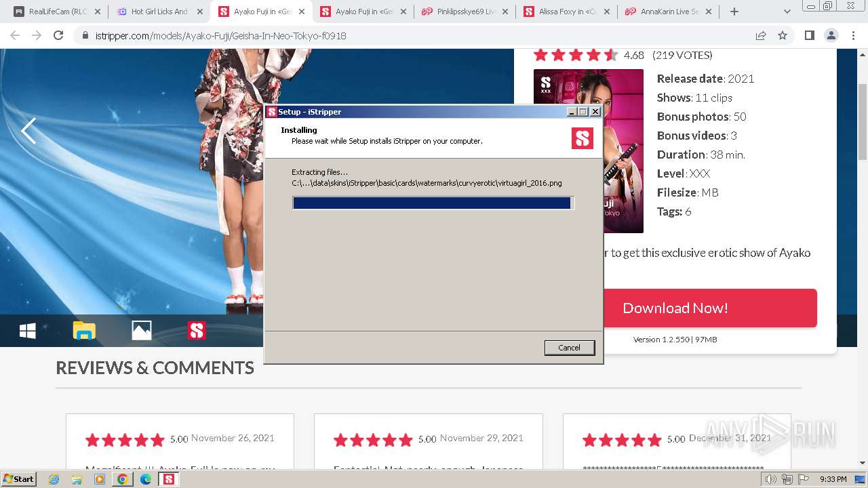Switch to the Pinklipsskye69 Live browser tab
The height and width of the screenshot is (488, 868).
click(x=465, y=12)
